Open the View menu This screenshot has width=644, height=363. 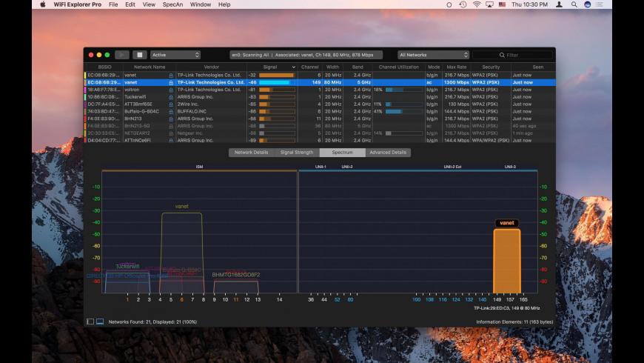click(149, 4)
